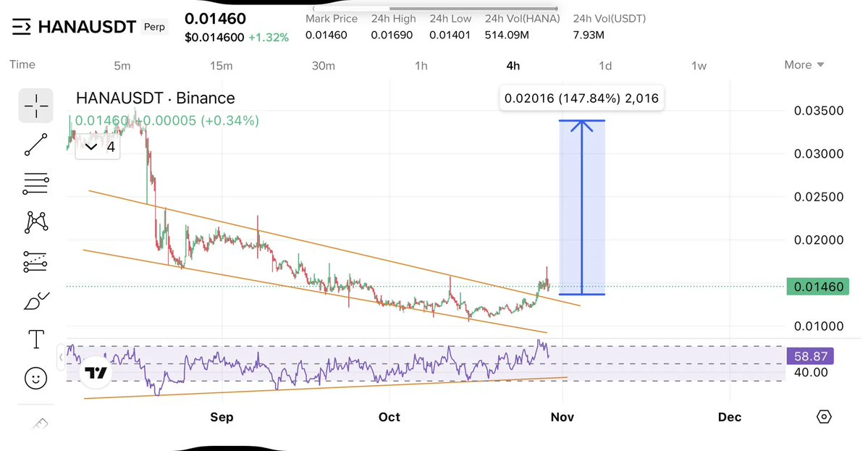The height and width of the screenshot is (451, 868).
Task: Collapse the RSI pane side arrow
Action: tap(61, 358)
